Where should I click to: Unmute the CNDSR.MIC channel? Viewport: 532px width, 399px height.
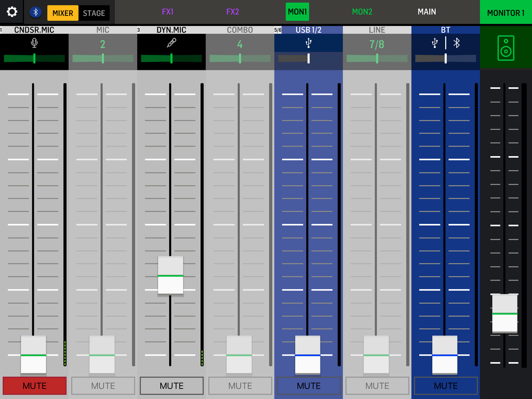tap(34, 386)
